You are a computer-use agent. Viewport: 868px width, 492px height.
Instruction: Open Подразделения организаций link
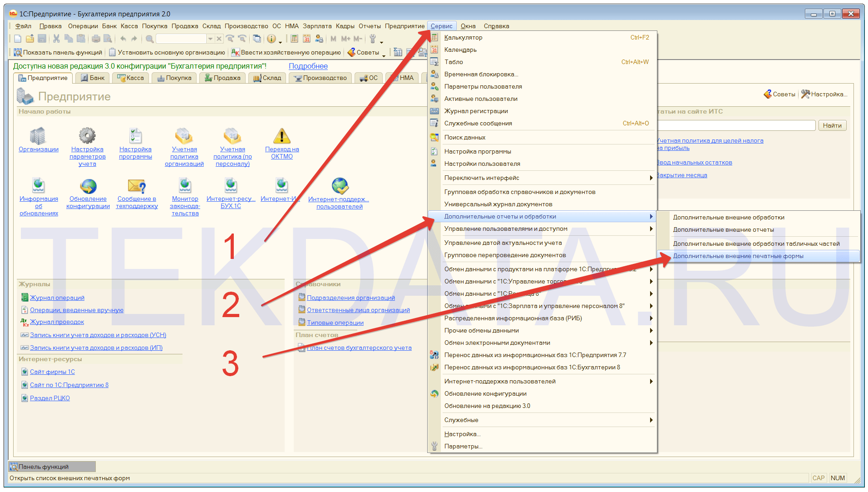coord(351,298)
